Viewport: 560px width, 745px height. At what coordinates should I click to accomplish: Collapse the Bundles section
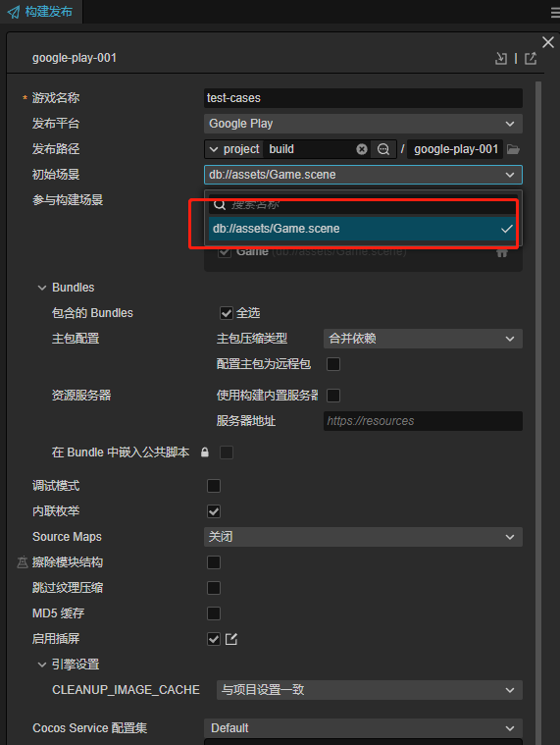click(42, 288)
